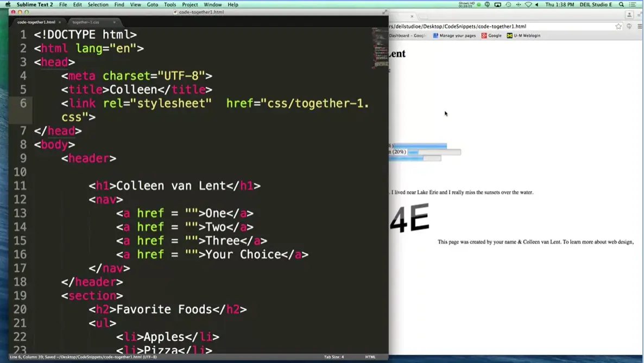644x363 pixels.
Task: Open the Notification Center icon
Action: [633, 4]
